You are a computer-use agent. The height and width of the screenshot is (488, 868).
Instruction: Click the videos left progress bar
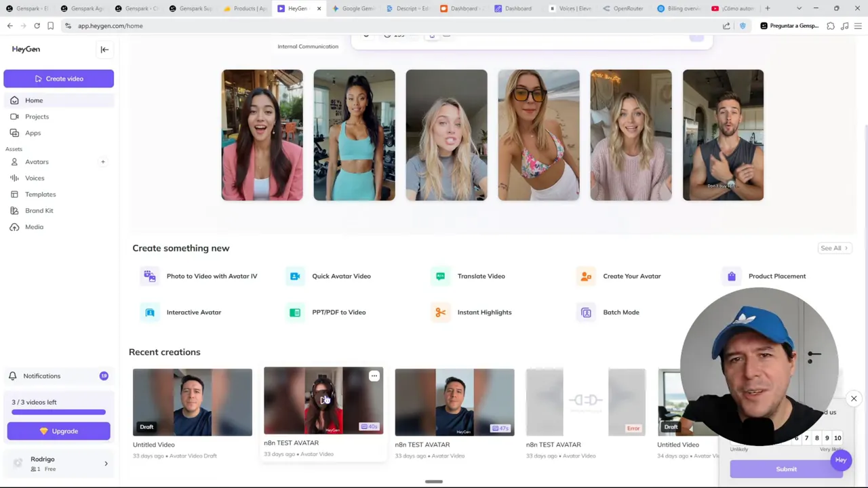click(x=58, y=412)
